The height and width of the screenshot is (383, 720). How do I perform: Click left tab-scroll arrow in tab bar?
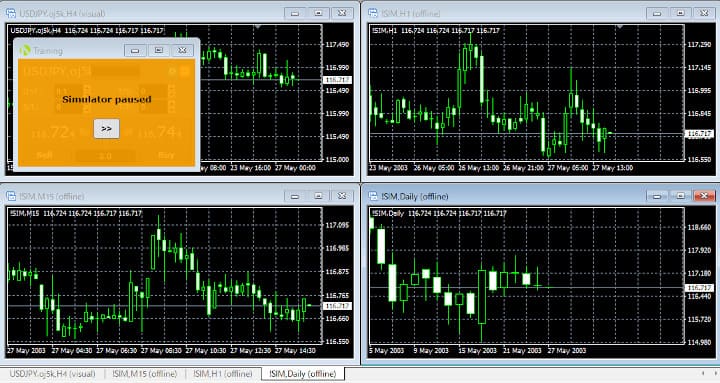pyautogui.click(x=703, y=373)
